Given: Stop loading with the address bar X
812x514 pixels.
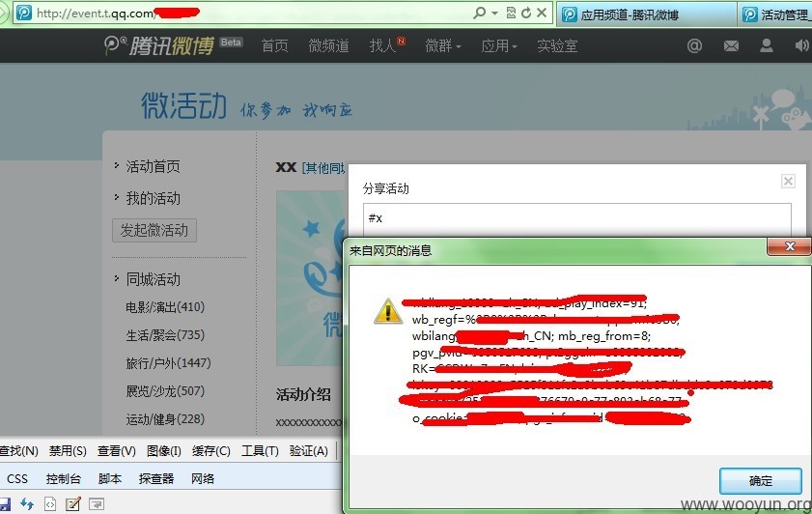Looking at the screenshot, I should (542, 13).
